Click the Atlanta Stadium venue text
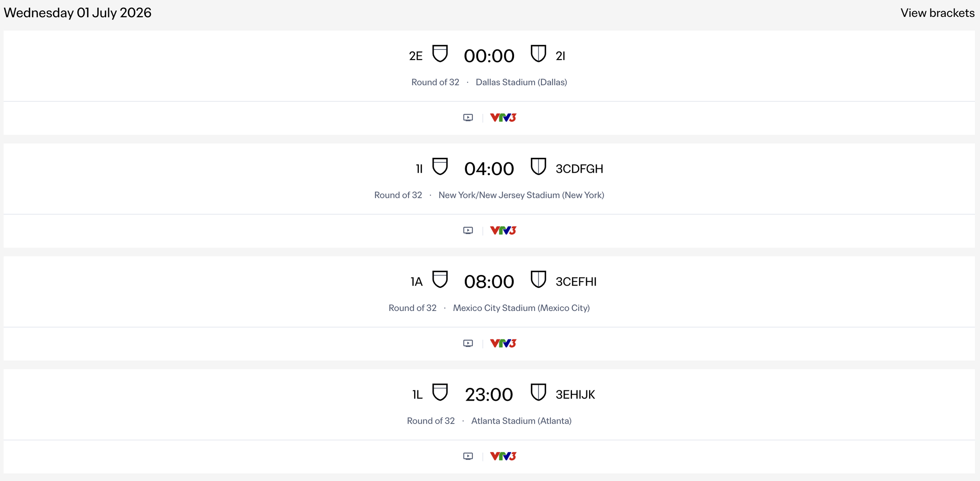 click(521, 420)
